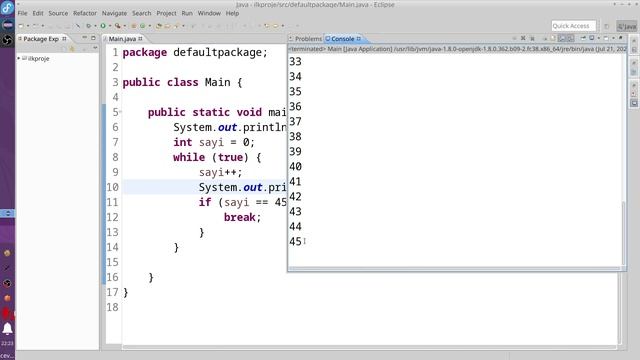Click the Open Console icon
Image resolution: width=640 pixels, height=360 pixels.
coord(606,38)
